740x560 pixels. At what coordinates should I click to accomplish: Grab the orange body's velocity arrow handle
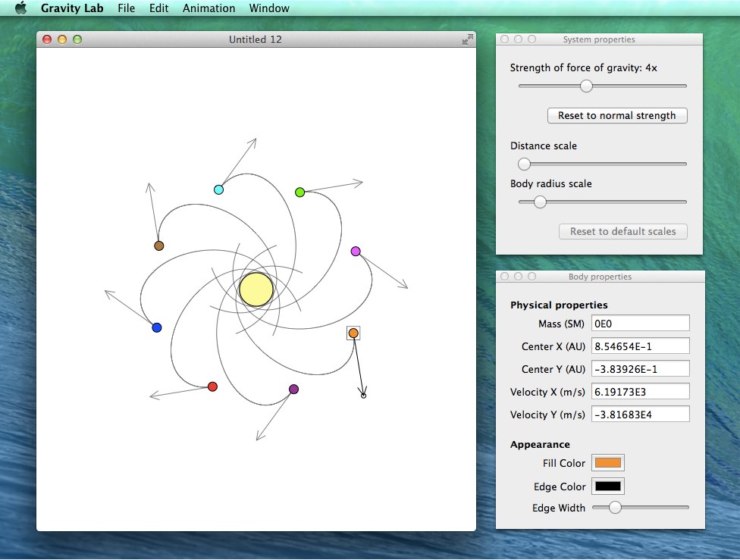click(x=363, y=396)
